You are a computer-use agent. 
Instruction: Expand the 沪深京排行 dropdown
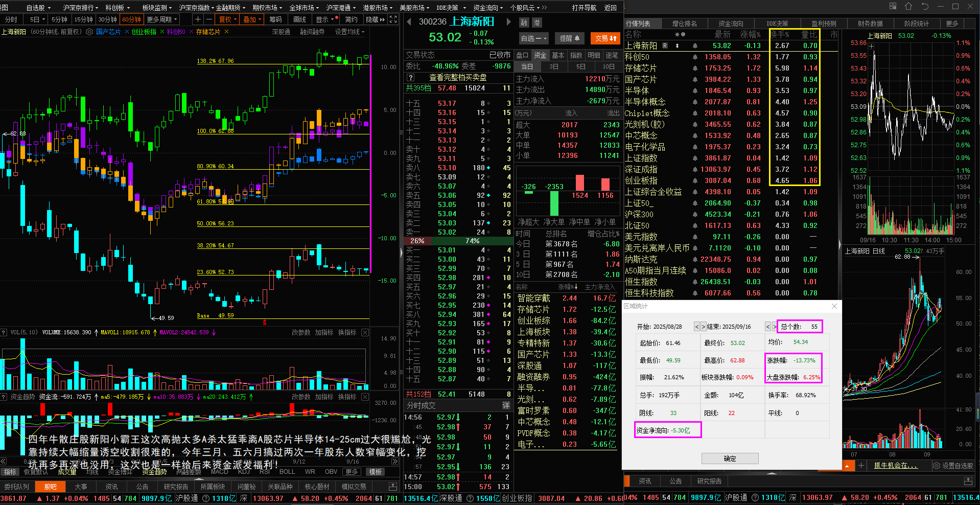(x=81, y=8)
